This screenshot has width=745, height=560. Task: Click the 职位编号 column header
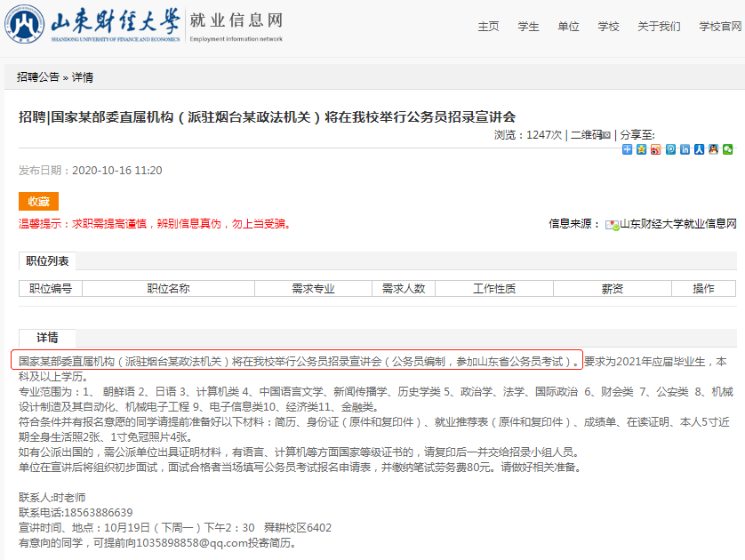click(x=51, y=289)
